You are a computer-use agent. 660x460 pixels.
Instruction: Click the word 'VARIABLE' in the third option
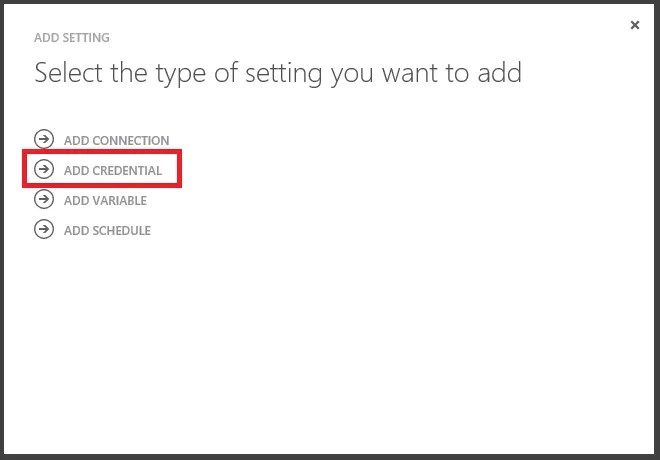[120, 201]
